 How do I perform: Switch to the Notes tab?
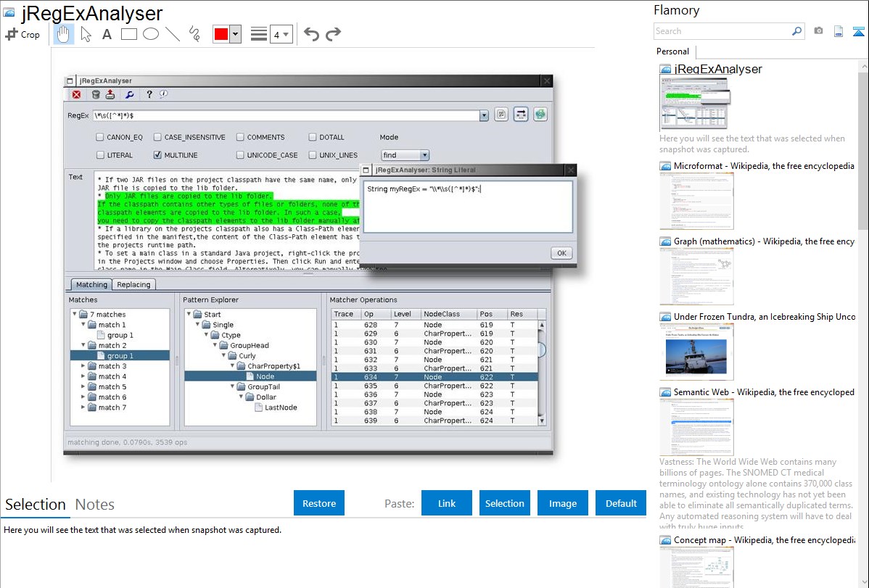pyautogui.click(x=95, y=505)
